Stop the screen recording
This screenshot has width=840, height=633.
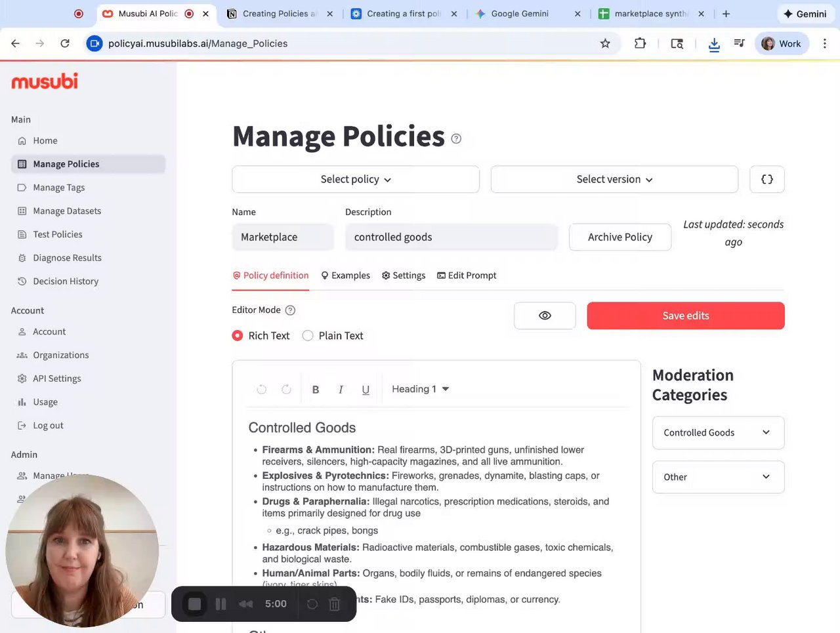(x=194, y=604)
